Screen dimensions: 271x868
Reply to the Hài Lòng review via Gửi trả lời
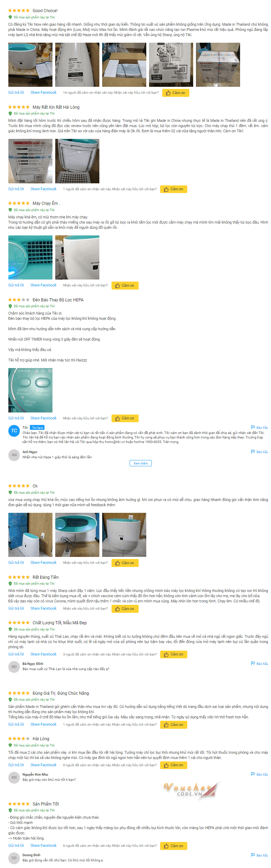pos(16,765)
